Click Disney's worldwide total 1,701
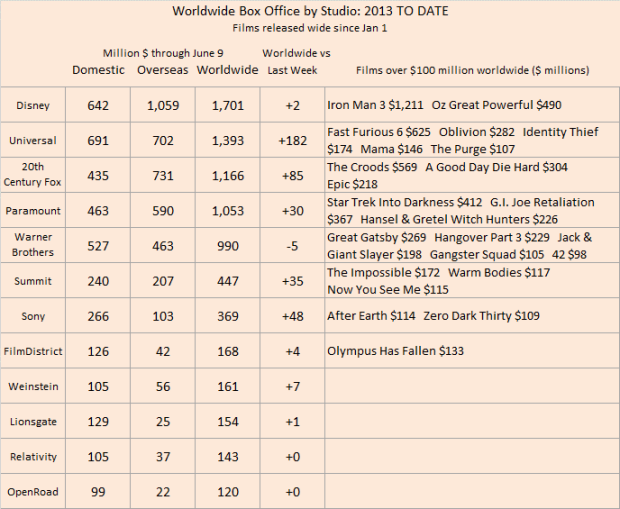620x509 pixels. click(228, 106)
